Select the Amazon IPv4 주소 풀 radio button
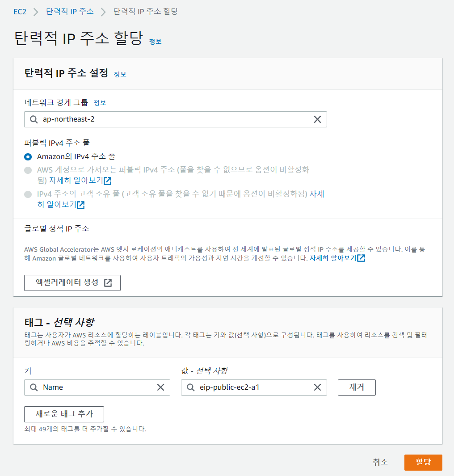 coord(28,157)
